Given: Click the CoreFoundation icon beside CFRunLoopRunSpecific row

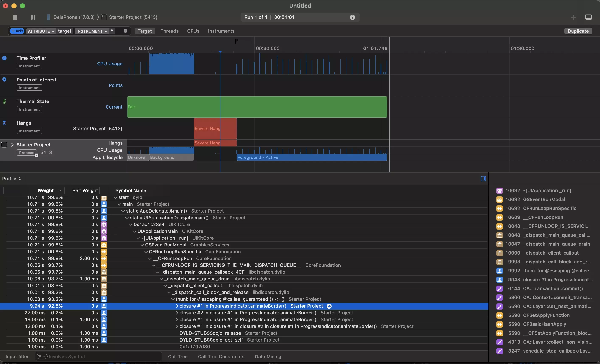Looking at the screenshot, I should coord(104,252).
